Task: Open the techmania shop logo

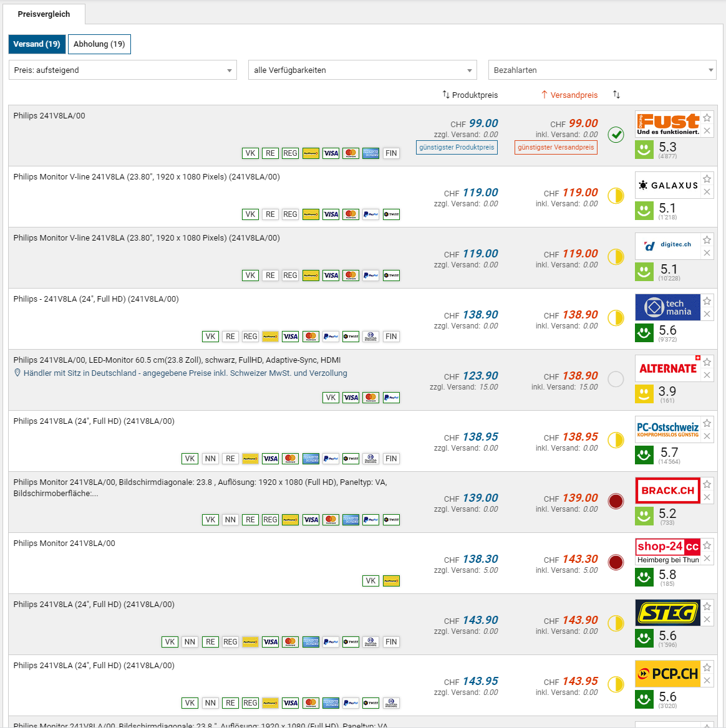Action: click(x=667, y=307)
